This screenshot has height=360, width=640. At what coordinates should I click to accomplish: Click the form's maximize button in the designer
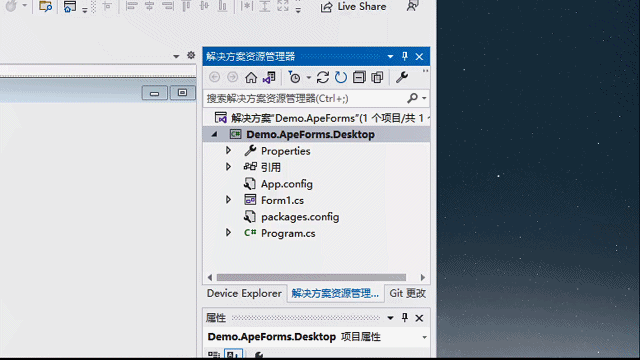coord(182,93)
